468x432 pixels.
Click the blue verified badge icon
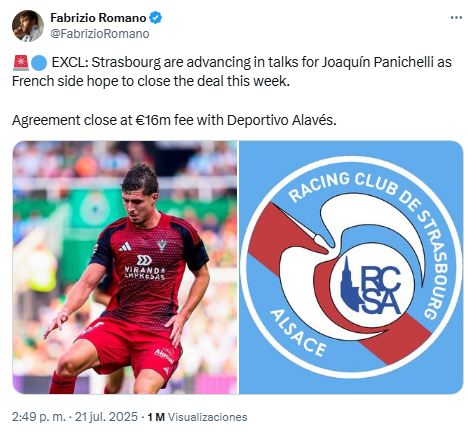click(155, 18)
